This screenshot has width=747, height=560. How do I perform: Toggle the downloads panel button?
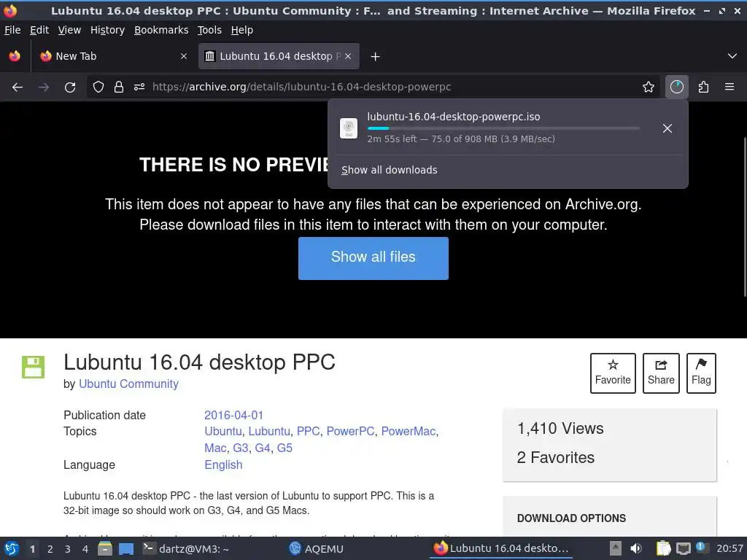coord(676,87)
